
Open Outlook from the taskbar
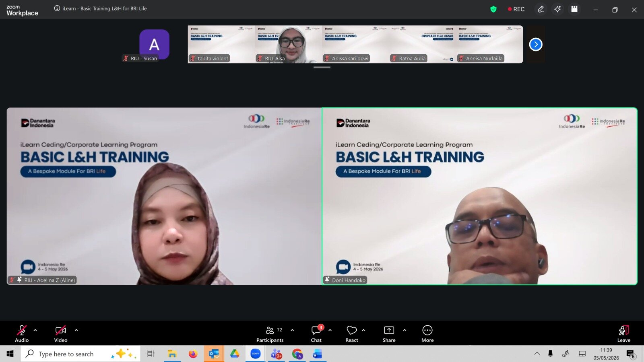pos(214,354)
